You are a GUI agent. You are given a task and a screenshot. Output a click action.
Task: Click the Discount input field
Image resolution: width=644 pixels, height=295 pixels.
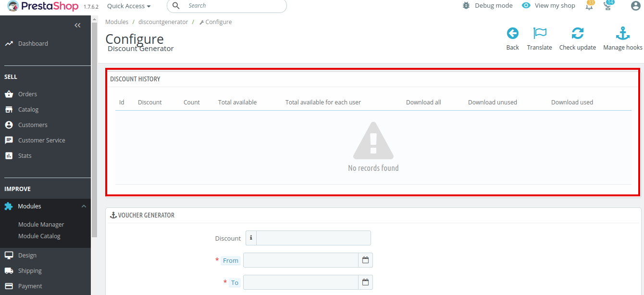point(313,238)
